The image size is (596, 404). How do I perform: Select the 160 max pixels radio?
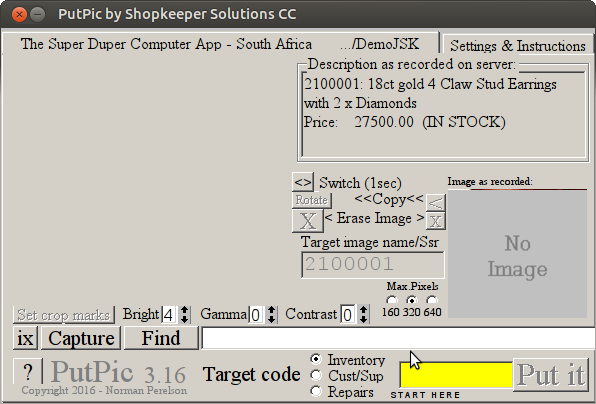[391, 301]
